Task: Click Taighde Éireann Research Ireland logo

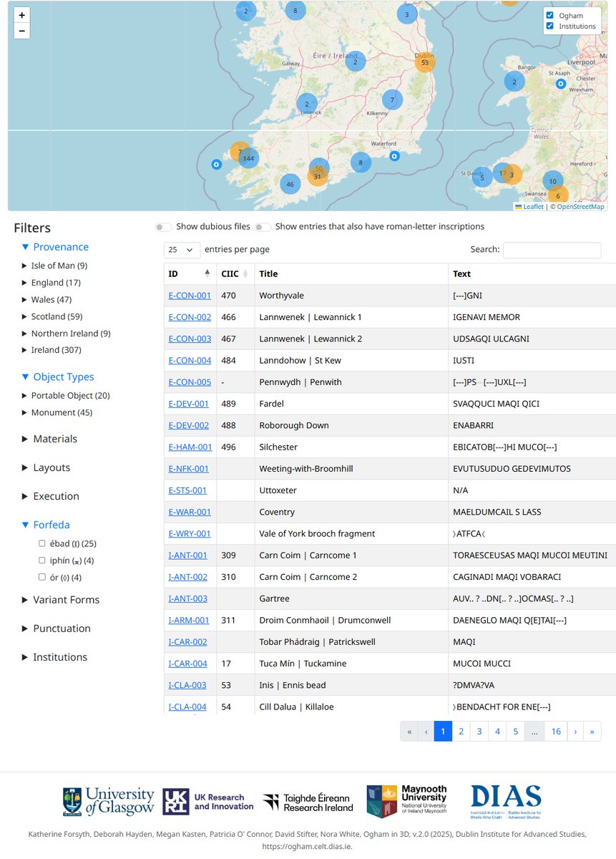Action: point(308,802)
